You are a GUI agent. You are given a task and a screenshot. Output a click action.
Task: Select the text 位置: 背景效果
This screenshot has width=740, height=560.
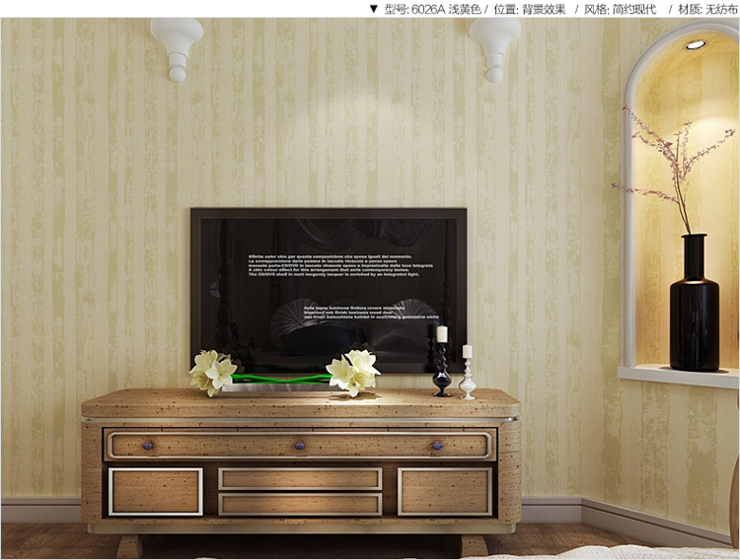point(530,9)
